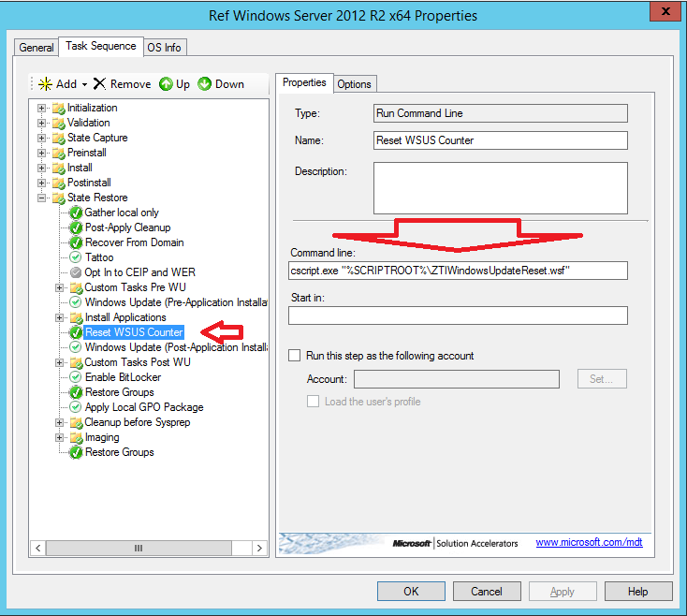Click the check icon beside Enable BitLocker
Viewport: 687px width, 616px height.
pyautogui.click(x=76, y=377)
